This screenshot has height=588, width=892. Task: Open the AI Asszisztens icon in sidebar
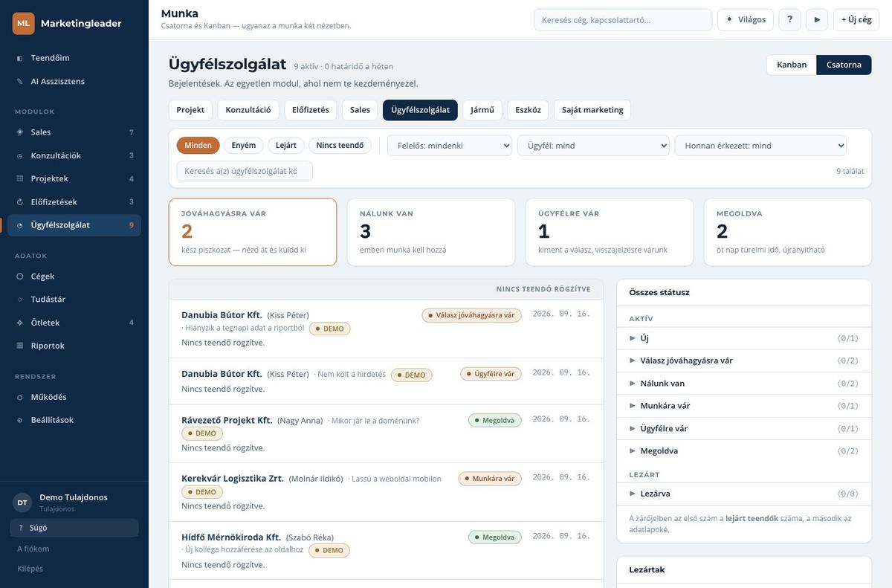[x=20, y=81]
